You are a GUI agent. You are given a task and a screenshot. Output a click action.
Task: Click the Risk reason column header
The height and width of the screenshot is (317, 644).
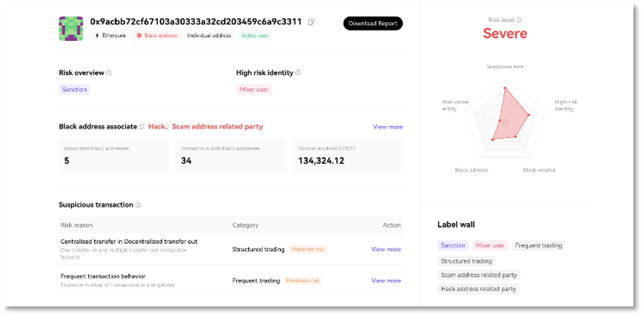[77, 225]
